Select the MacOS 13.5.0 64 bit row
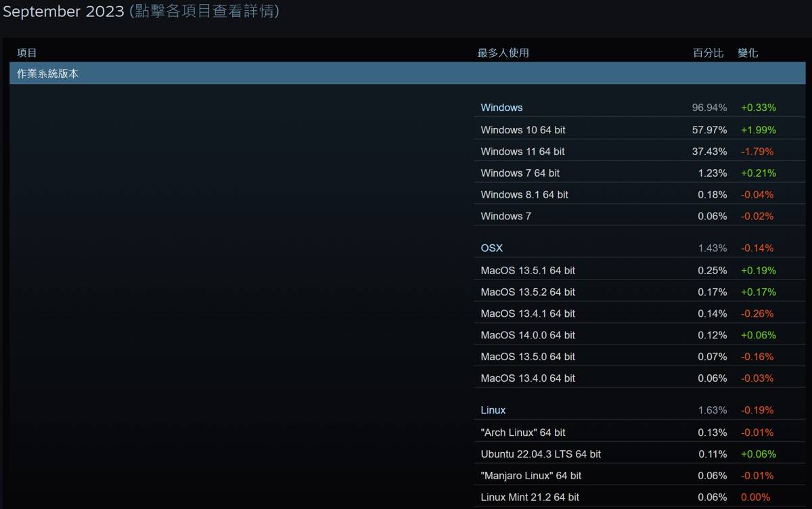Screen dimensions: 812x509 [x=639, y=357]
